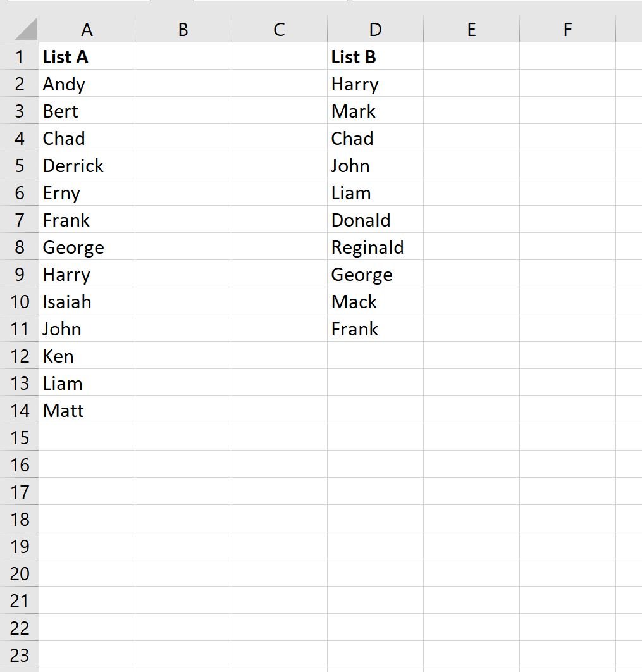Click the List B header cell
Screen dimensions: 642x672
pos(375,56)
